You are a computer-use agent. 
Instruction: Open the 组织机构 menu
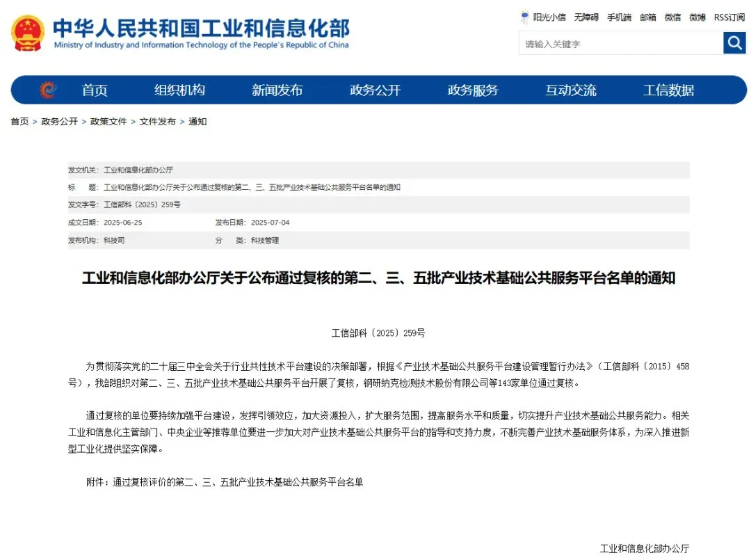click(x=179, y=90)
